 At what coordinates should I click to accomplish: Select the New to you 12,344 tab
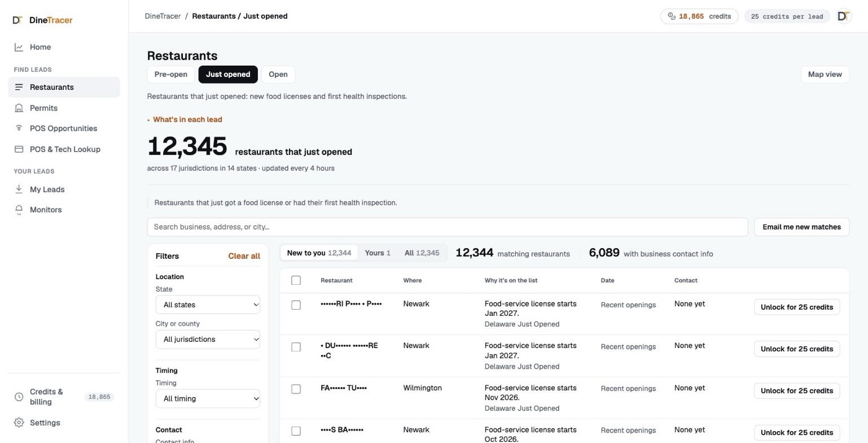tap(319, 253)
